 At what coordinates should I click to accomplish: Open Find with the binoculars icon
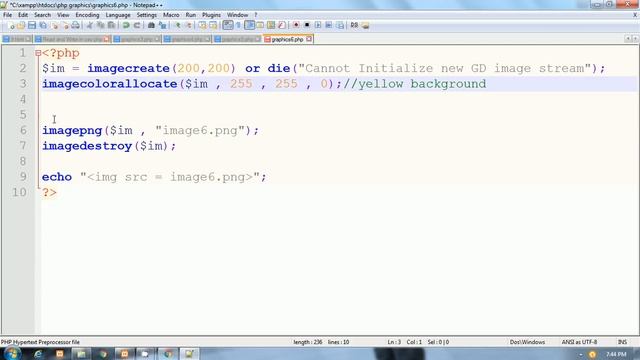pyautogui.click(x=151, y=25)
